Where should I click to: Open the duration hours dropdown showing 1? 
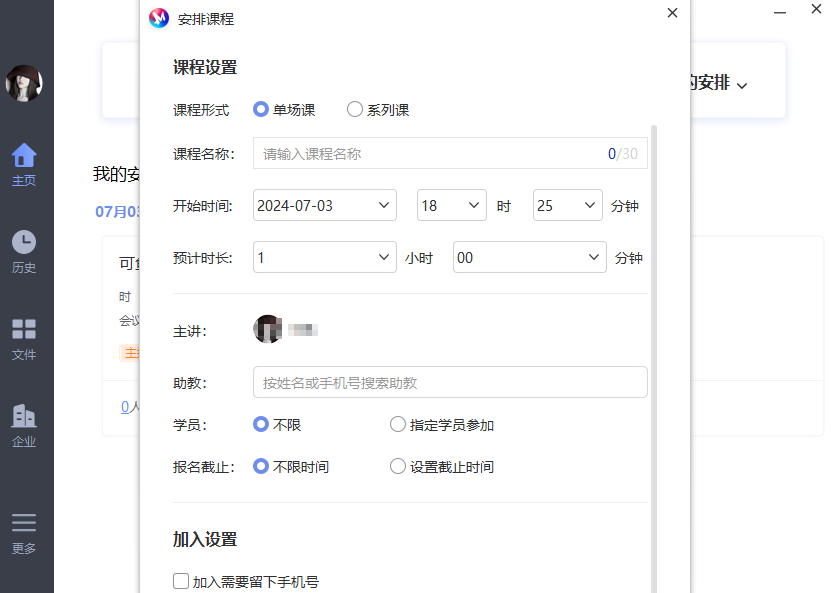coord(325,257)
